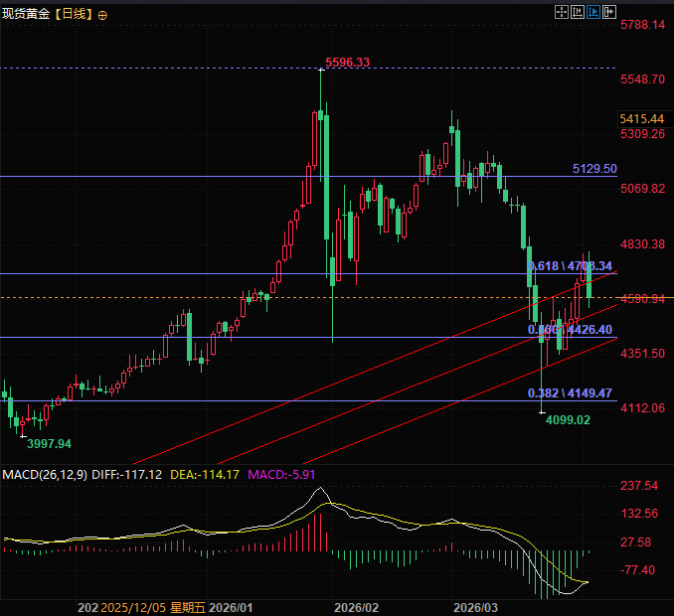Toggle the blue highlighted axis play icon
Screen dimensions: 674x616
(x=593, y=12)
